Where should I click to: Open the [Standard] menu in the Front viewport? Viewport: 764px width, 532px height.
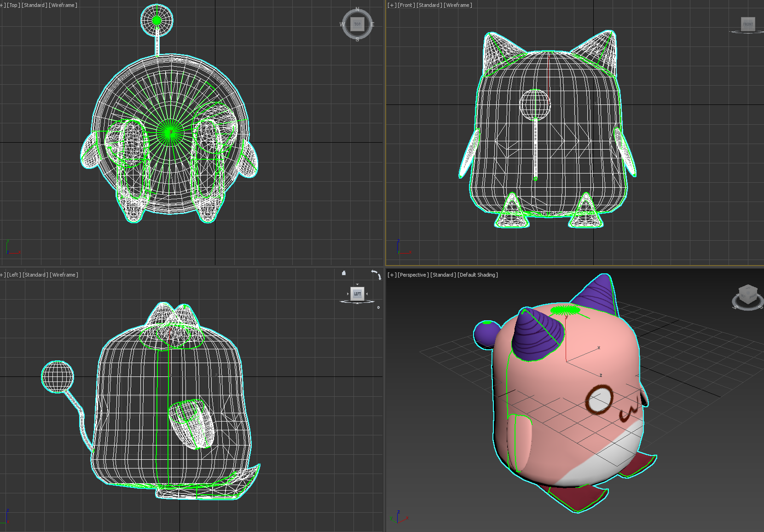pos(429,5)
